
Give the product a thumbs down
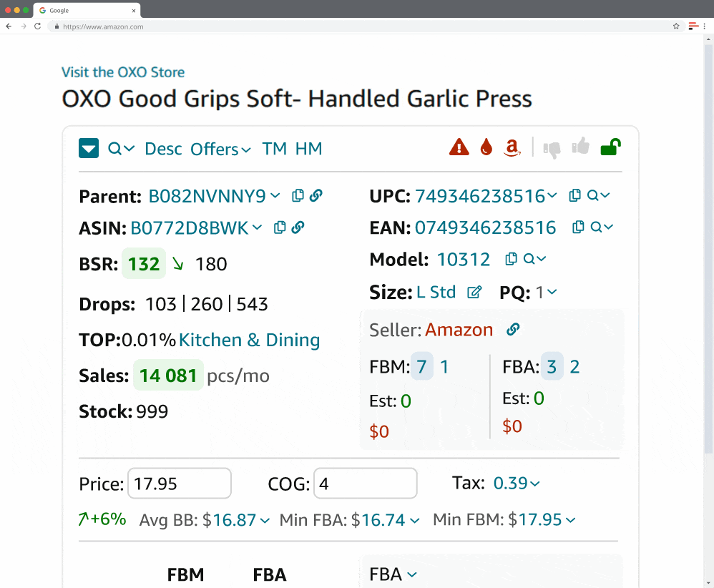point(552,147)
